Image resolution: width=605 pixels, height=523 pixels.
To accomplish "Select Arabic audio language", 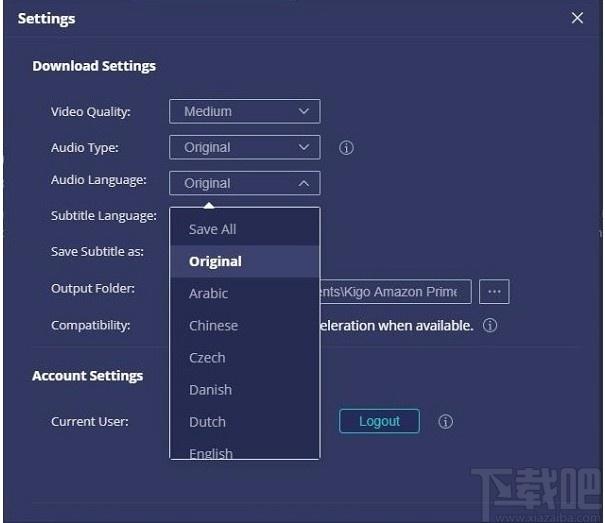I will point(245,294).
